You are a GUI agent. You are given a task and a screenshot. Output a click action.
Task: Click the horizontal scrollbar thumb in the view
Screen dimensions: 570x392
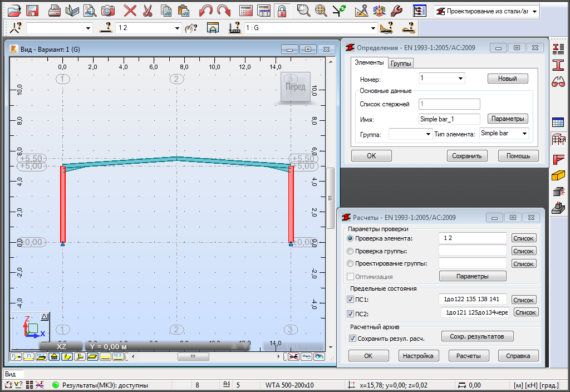click(x=193, y=356)
